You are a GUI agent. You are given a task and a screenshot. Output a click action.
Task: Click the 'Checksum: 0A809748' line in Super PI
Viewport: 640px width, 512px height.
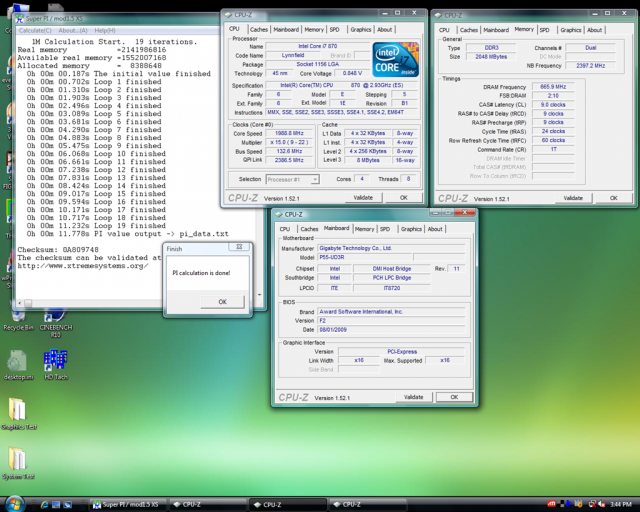pos(58,249)
